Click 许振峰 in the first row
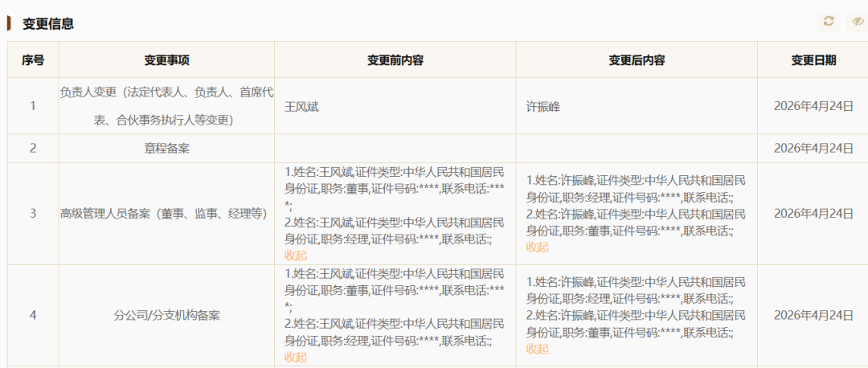The image size is (868, 368). 542,106
